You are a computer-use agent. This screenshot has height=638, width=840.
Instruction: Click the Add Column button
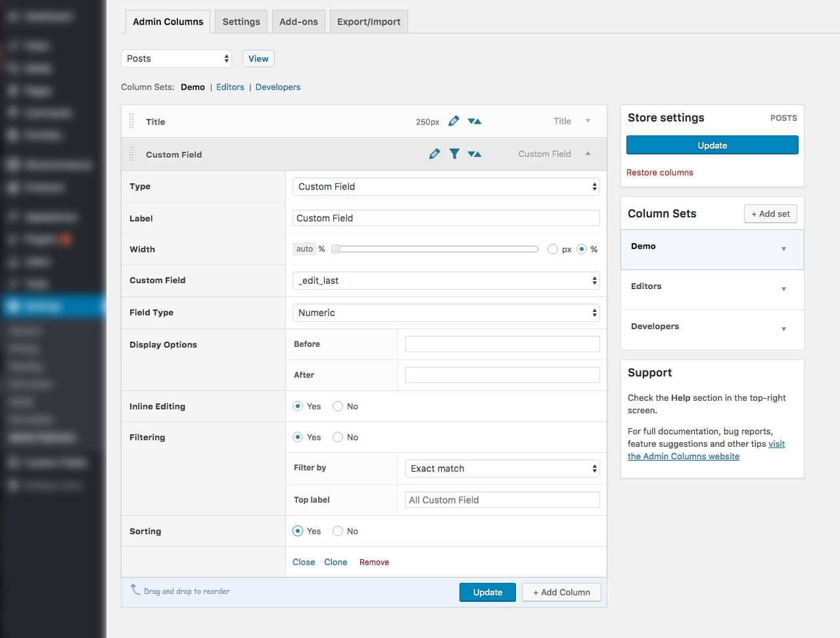561,591
